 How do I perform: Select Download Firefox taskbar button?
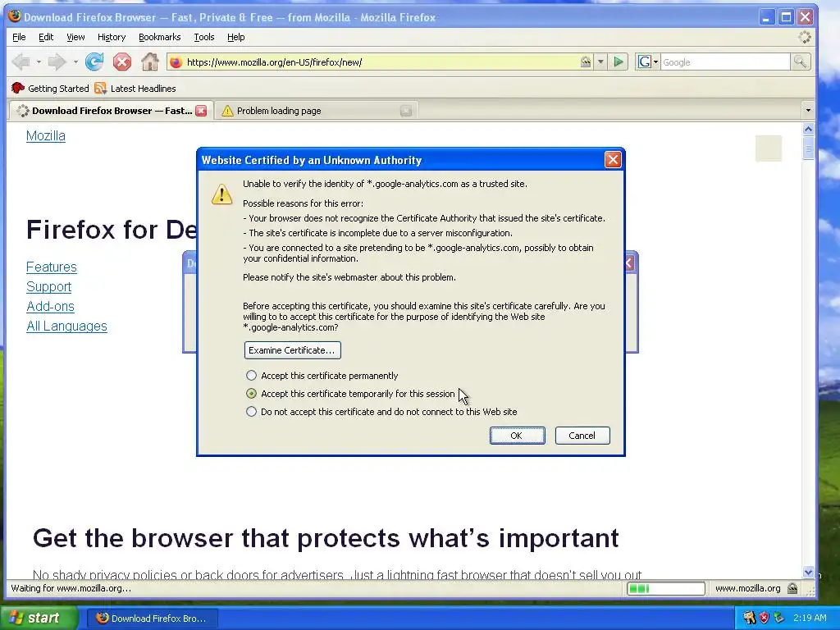(152, 619)
